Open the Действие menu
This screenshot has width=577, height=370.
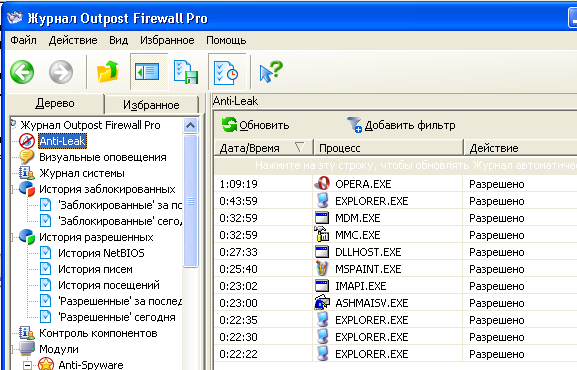point(73,40)
